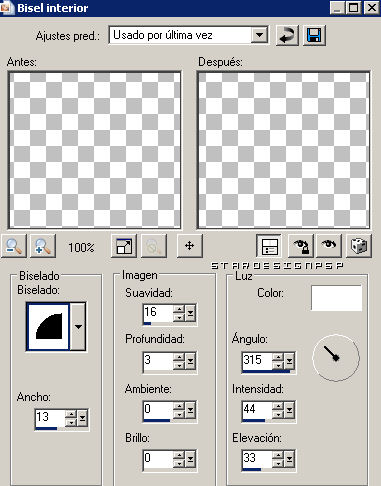Open the Ángulo slider dropdown arrow
The image size is (381, 486).
coord(289,361)
